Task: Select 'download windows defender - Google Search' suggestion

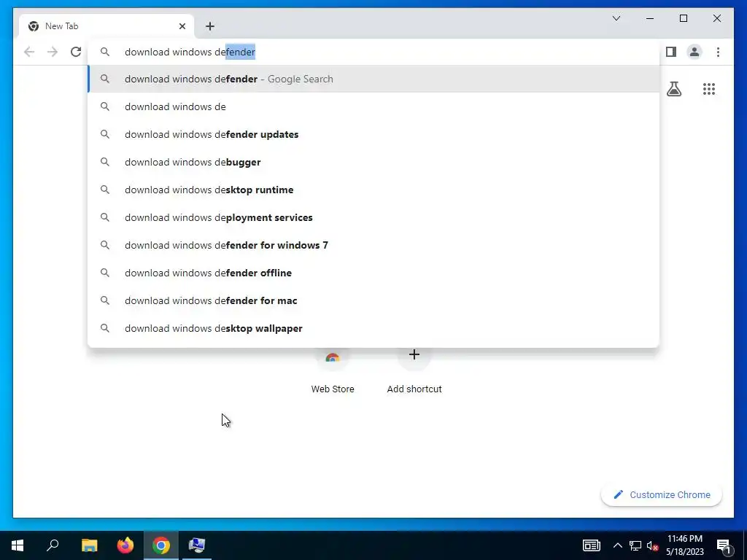Action: point(373,79)
